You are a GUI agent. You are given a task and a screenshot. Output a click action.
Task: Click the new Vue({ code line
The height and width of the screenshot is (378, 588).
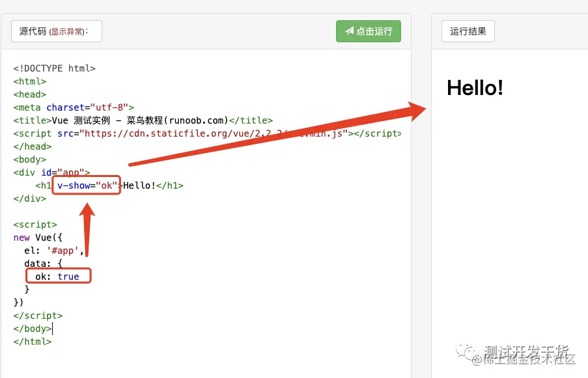tap(38, 237)
